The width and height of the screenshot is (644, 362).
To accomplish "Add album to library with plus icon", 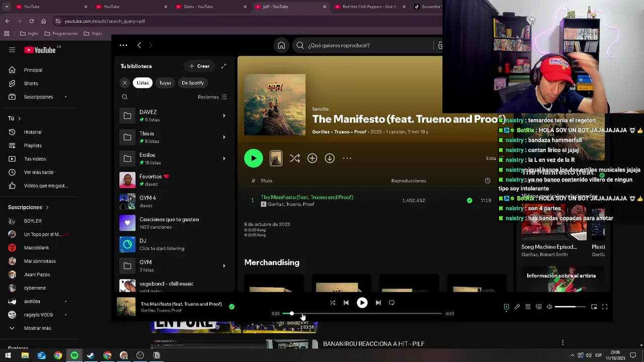I will pyautogui.click(x=312, y=158).
